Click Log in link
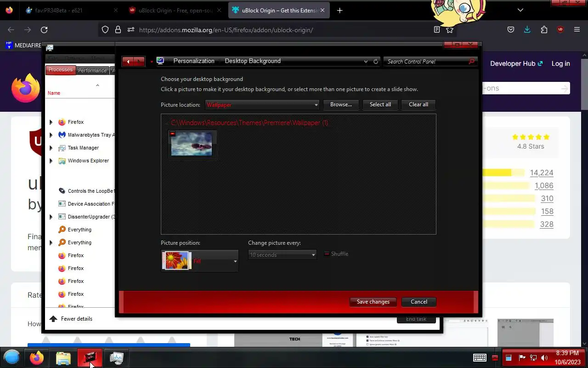588x368 pixels. point(560,63)
